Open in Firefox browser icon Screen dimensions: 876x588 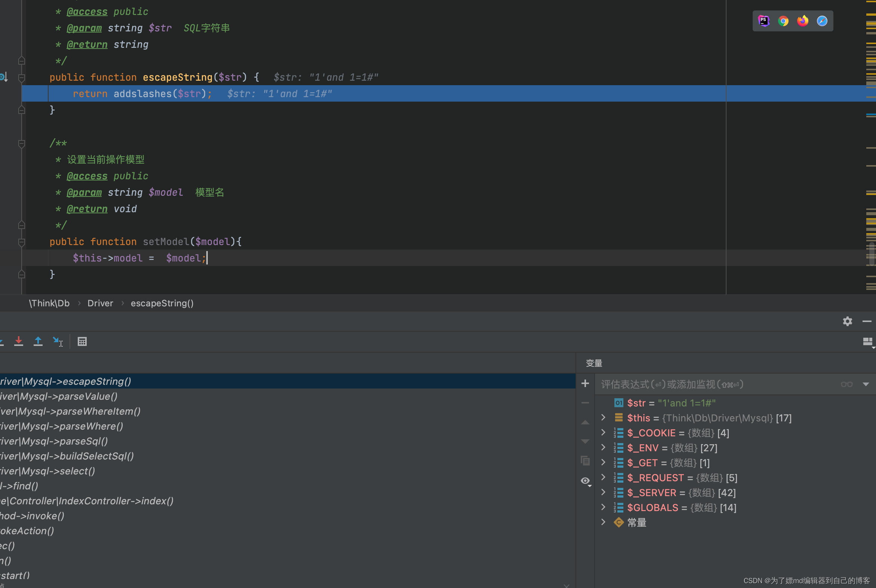[x=802, y=21]
